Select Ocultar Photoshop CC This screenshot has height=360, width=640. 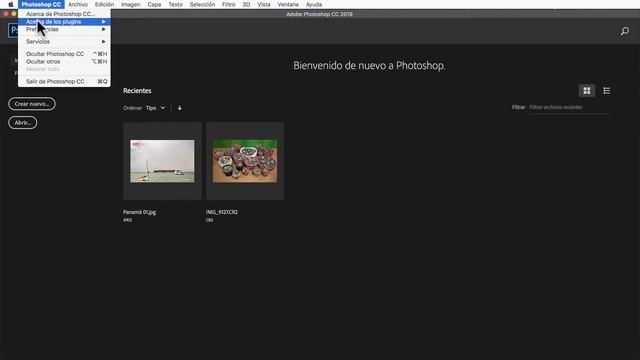click(x=64, y=54)
